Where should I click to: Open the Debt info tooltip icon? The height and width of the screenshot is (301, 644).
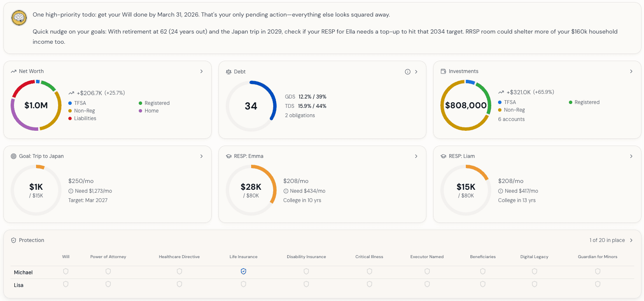click(408, 71)
